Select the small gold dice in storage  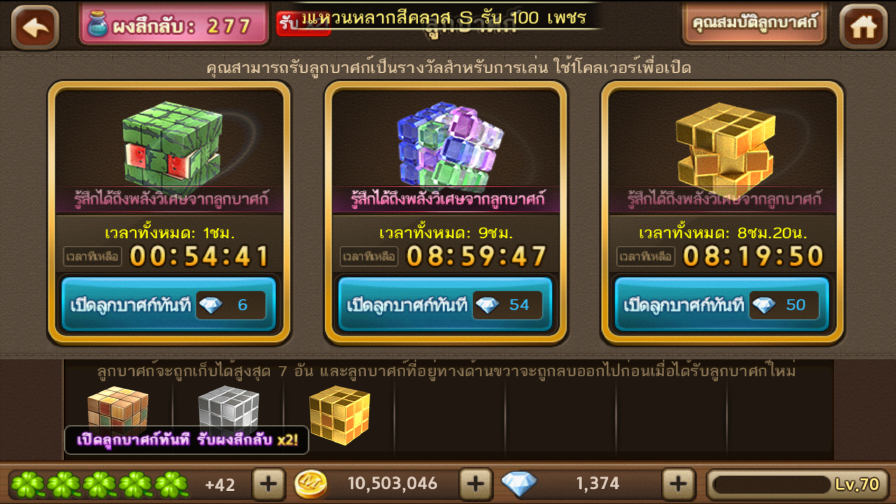click(339, 415)
